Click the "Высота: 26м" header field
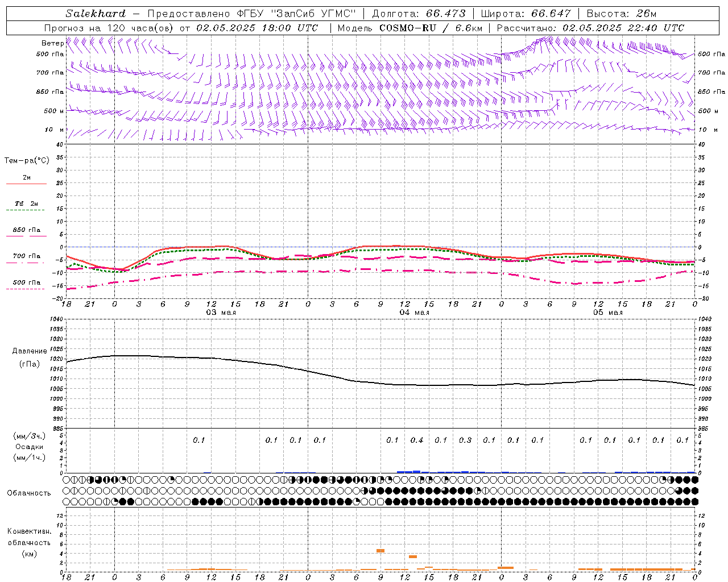Viewport: 728px width, 582px height. (621, 14)
